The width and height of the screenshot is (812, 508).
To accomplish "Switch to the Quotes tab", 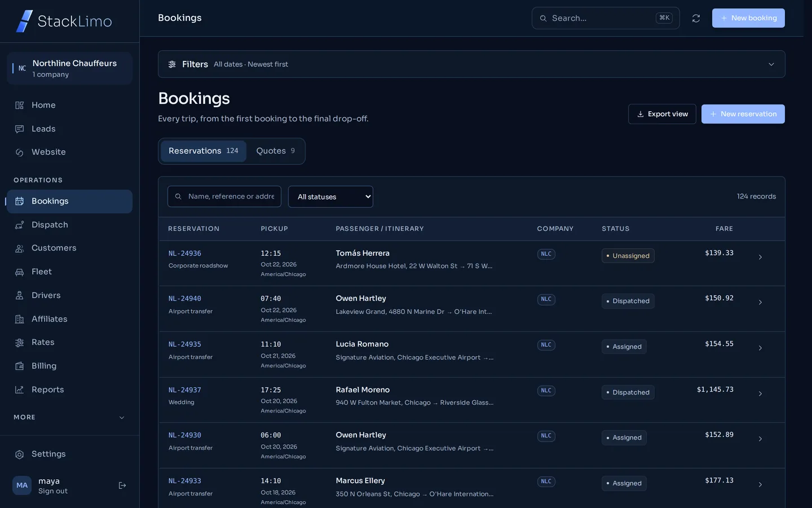I will click(x=276, y=151).
